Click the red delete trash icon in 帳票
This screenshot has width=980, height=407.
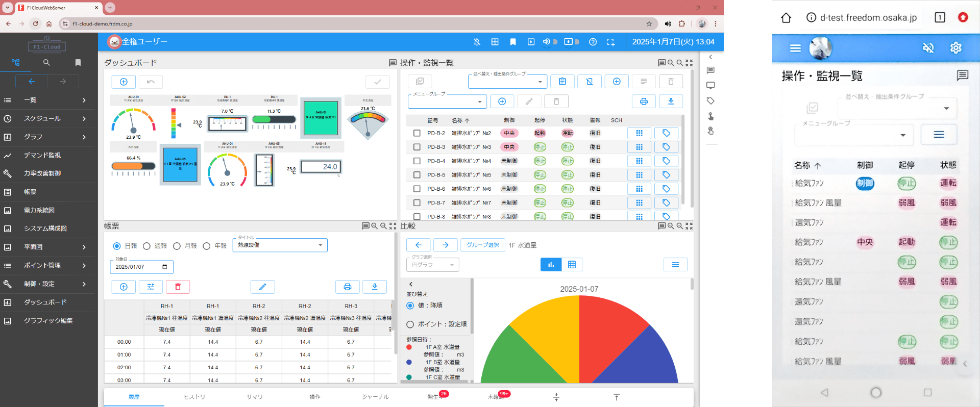(x=178, y=287)
